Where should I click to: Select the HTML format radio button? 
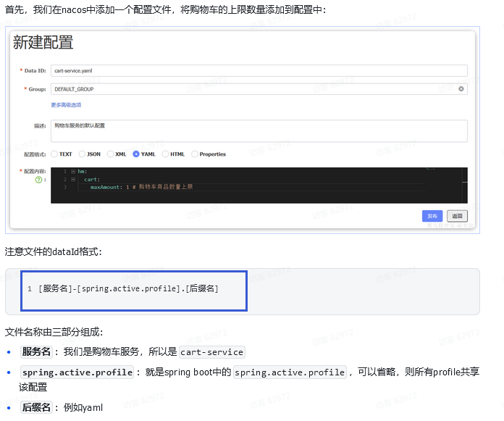[x=165, y=154]
